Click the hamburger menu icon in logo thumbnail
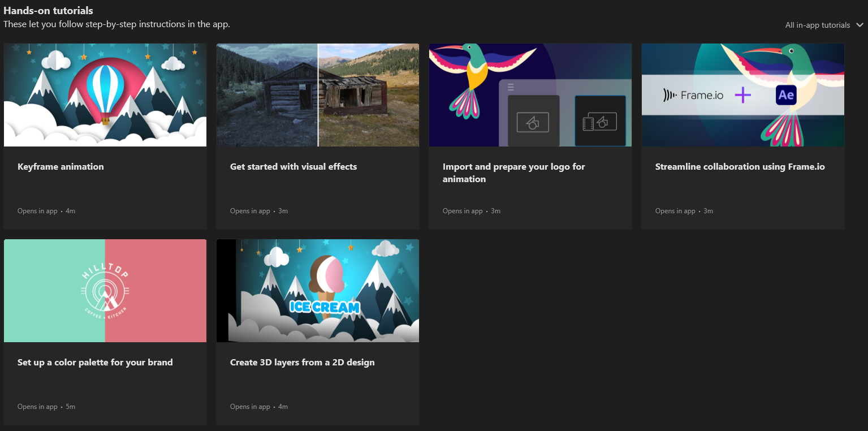 [x=511, y=87]
